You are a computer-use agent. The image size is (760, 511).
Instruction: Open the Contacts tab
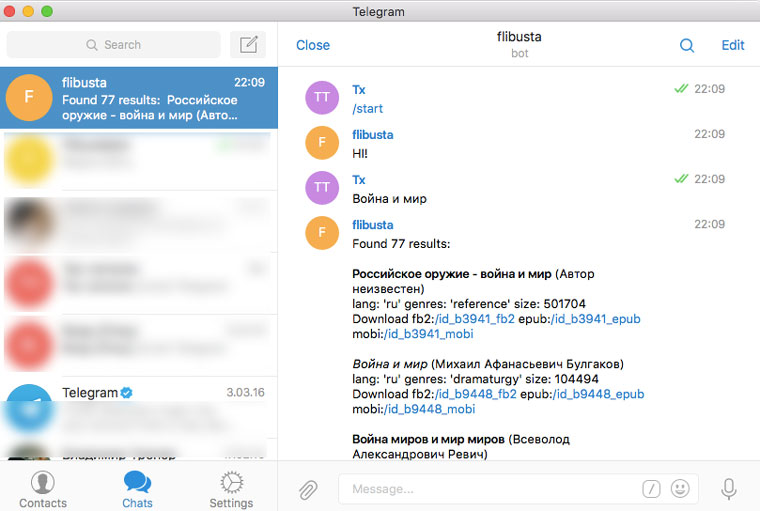pyautogui.click(x=43, y=489)
